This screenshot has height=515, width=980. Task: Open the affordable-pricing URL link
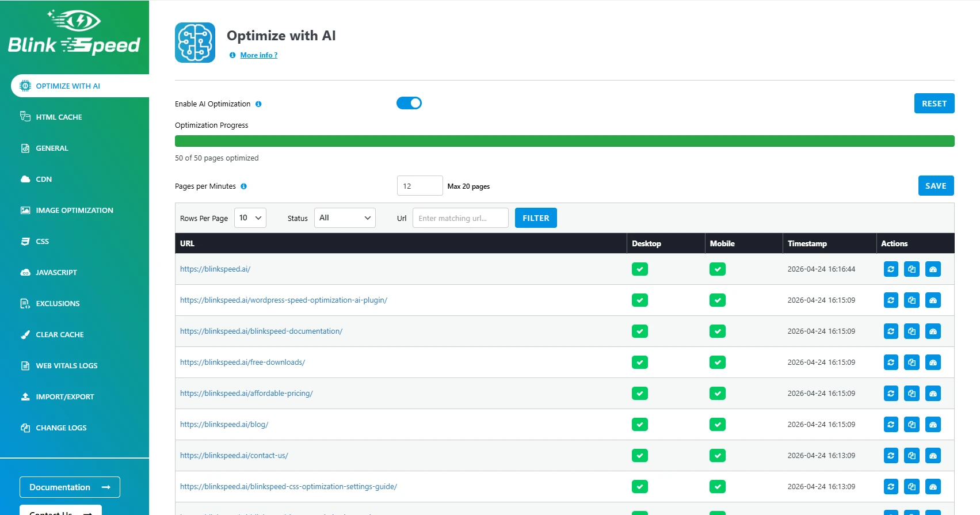(x=246, y=393)
